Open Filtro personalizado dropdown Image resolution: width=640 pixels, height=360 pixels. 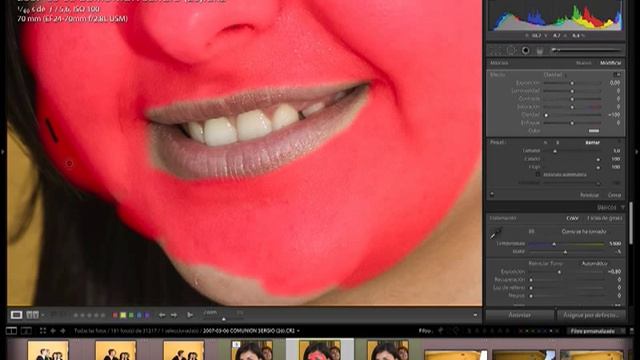click(595, 331)
